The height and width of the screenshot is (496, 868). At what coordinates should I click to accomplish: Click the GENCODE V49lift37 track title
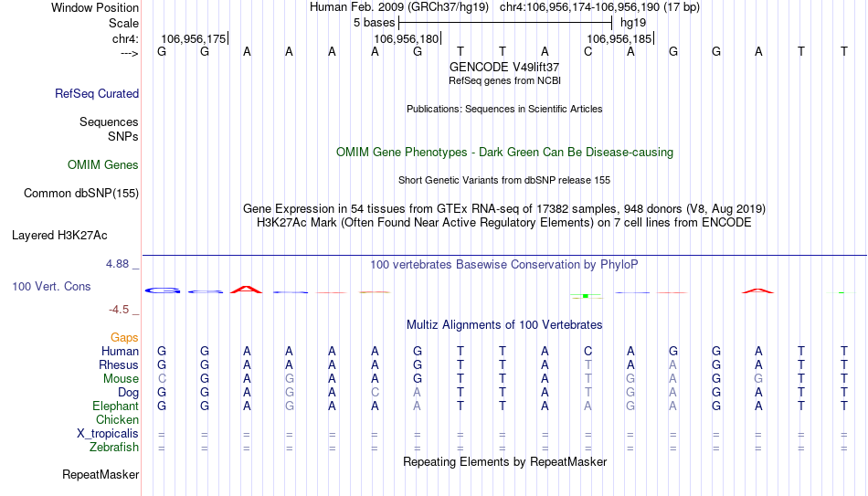click(504, 67)
